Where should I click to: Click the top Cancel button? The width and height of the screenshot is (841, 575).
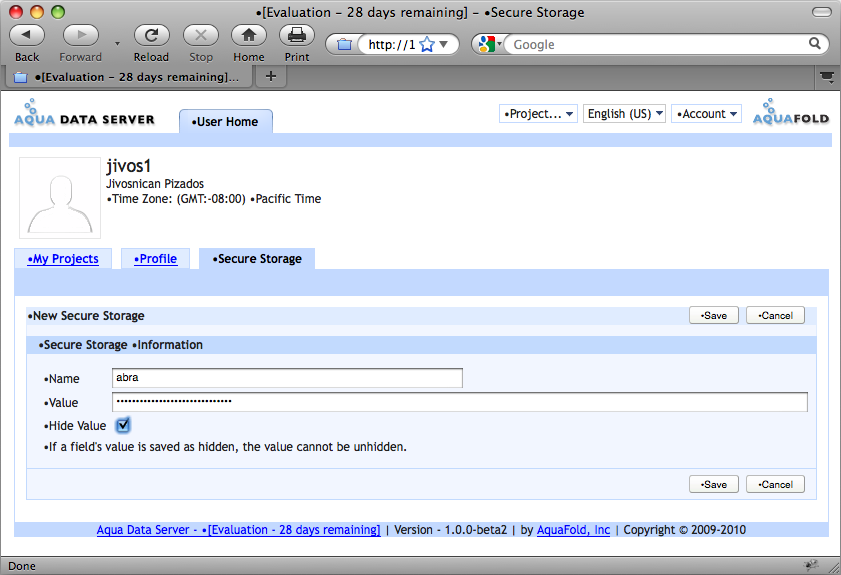coord(775,315)
